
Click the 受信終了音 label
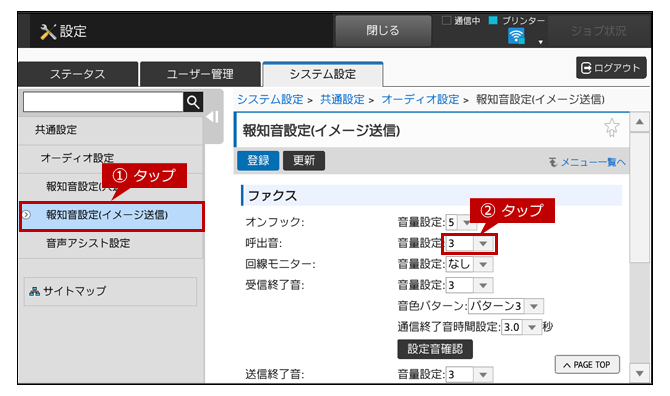(275, 285)
